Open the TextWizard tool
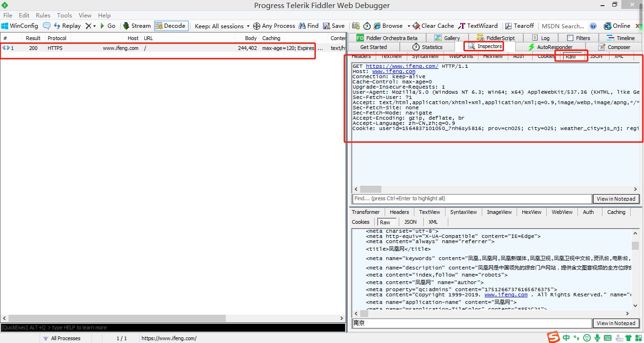 [x=478, y=26]
